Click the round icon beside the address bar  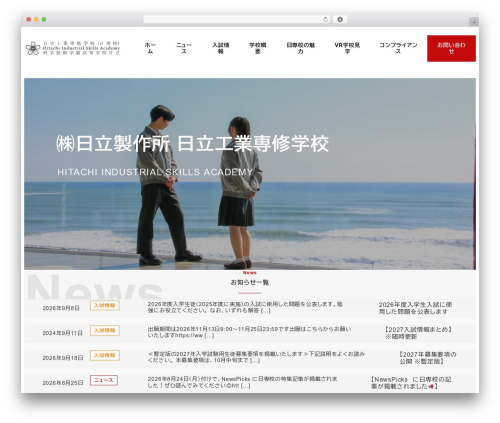340,20
